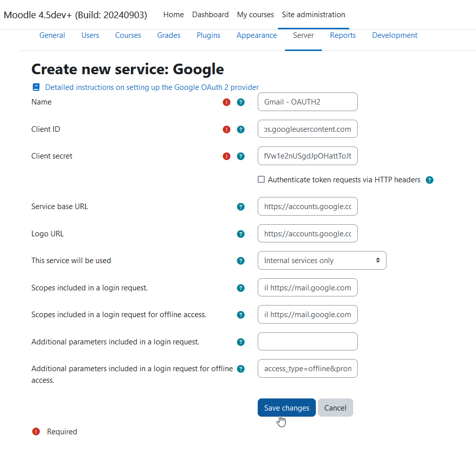Click the Name field containing Gmail - OAUTH2
The width and height of the screenshot is (476, 453).
(308, 102)
